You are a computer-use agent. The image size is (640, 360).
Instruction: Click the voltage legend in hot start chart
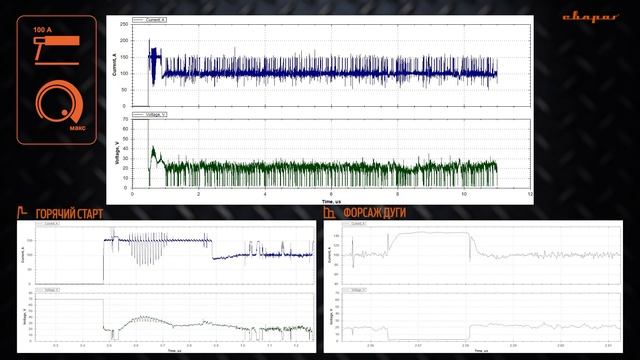49,290
